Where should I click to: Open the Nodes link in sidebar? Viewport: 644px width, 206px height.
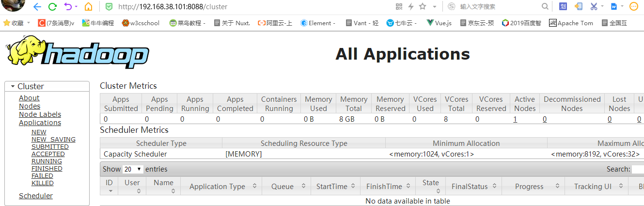coord(30,106)
